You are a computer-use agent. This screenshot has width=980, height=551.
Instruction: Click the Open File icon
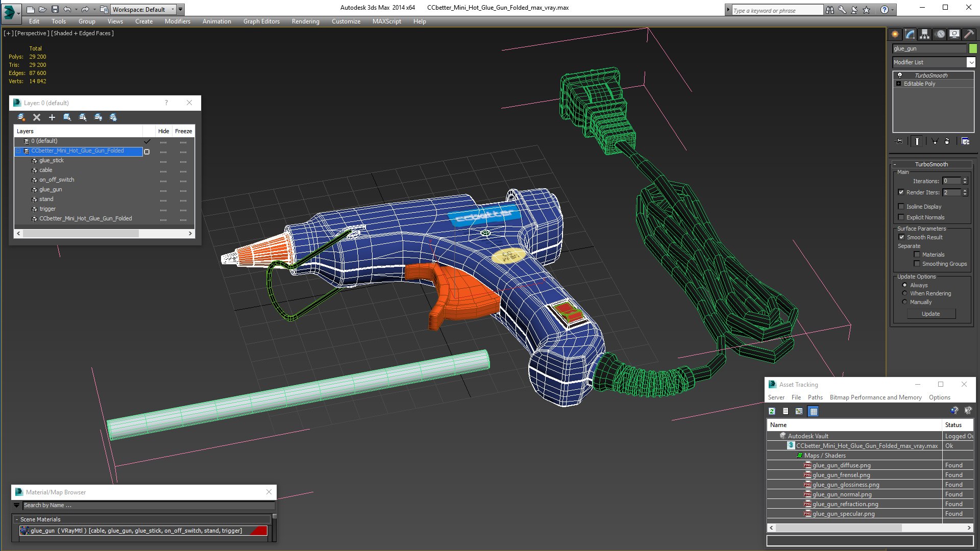43,10
